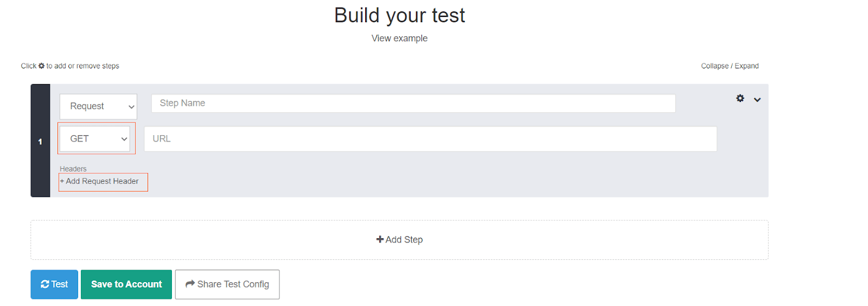Select the dark step number 1 bar

coord(40,141)
